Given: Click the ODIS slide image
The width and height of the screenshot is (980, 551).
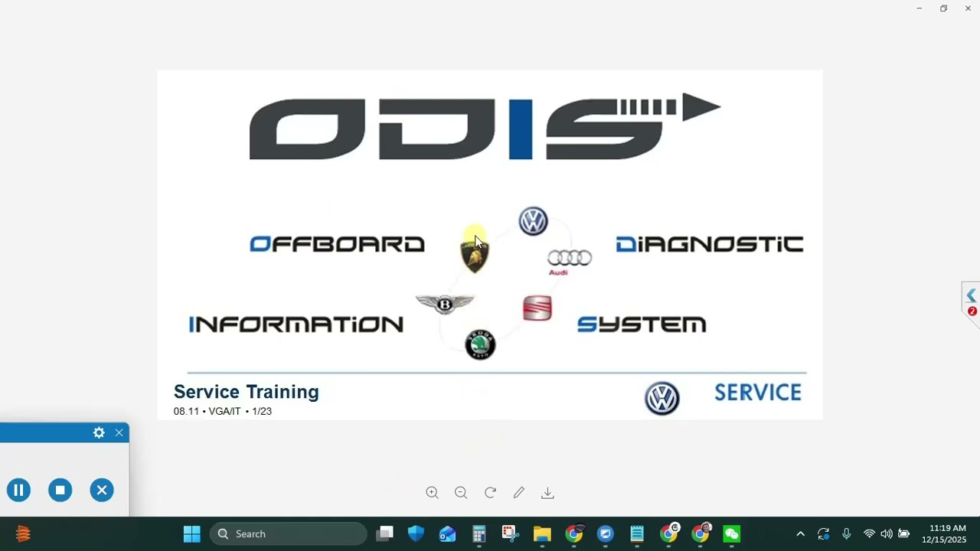Looking at the screenshot, I should [x=490, y=245].
